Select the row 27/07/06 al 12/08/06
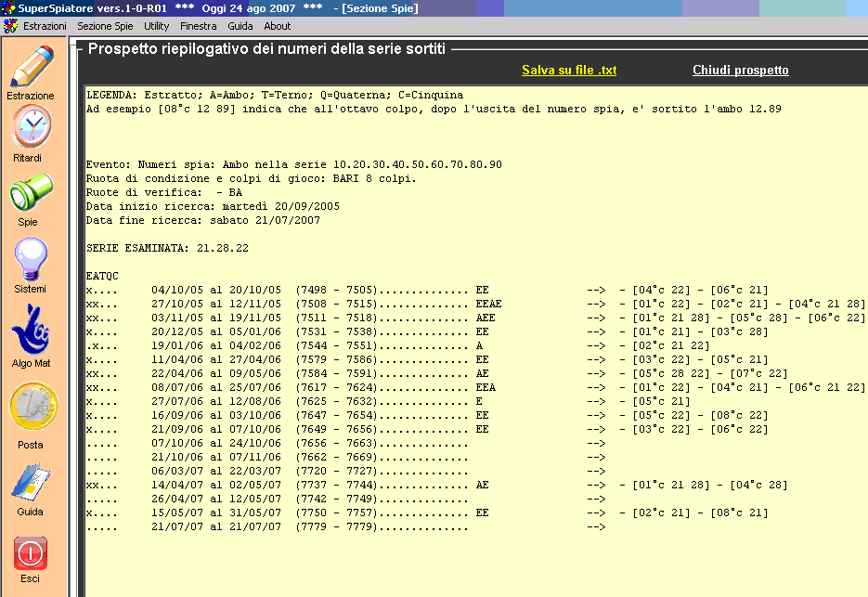Viewport: 868px width, 597px height. tap(387, 401)
